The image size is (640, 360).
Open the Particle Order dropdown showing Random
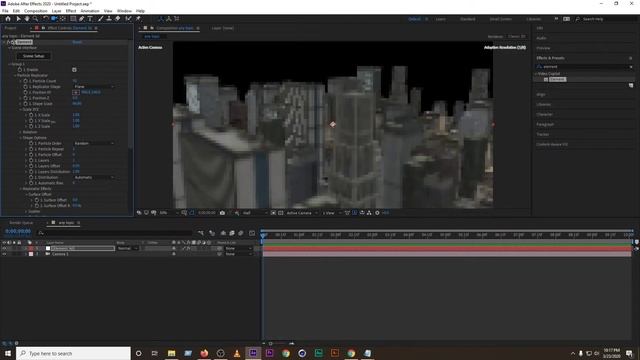pyautogui.click(x=94, y=143)
